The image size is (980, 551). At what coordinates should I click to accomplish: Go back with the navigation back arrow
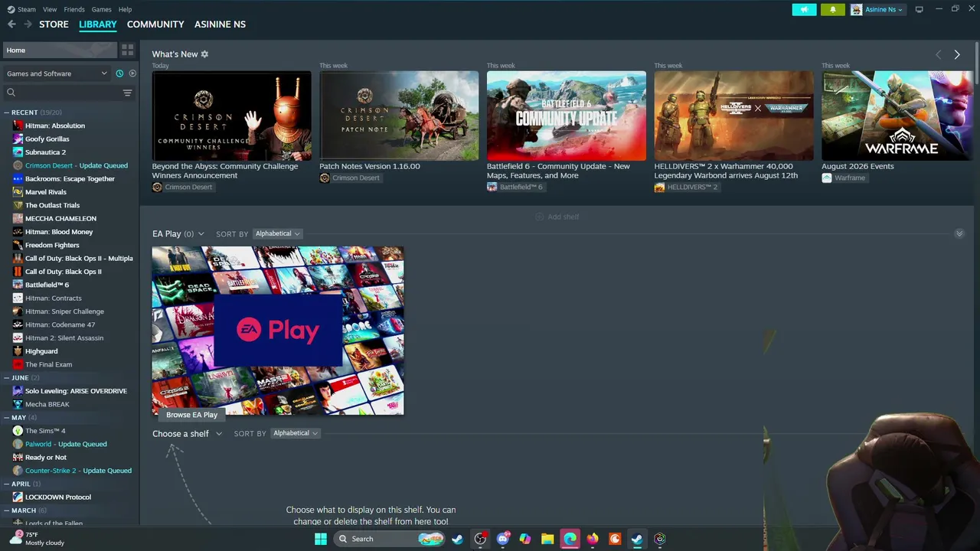(x=11, y=24)
